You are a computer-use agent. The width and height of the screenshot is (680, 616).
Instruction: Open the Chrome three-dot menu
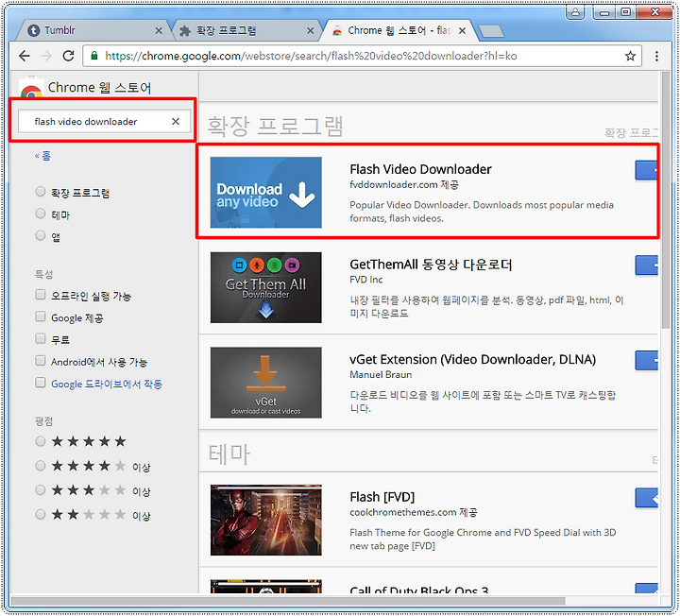pos(656,56)
